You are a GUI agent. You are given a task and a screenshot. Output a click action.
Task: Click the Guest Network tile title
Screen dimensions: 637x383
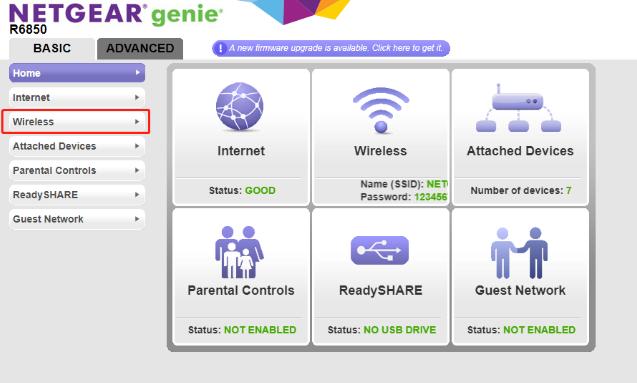click(520, 290)
